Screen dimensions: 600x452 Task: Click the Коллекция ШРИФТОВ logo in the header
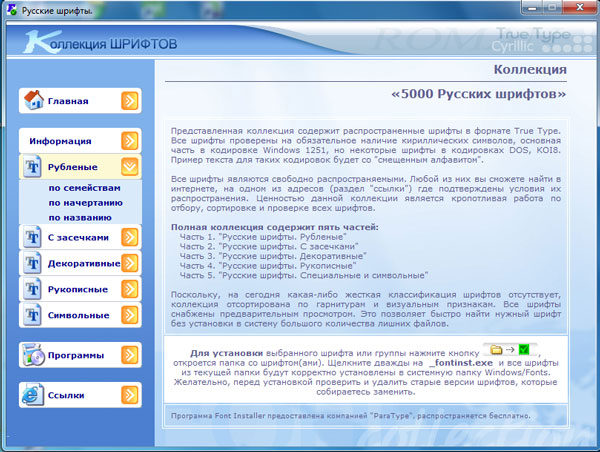pos(100,43)
